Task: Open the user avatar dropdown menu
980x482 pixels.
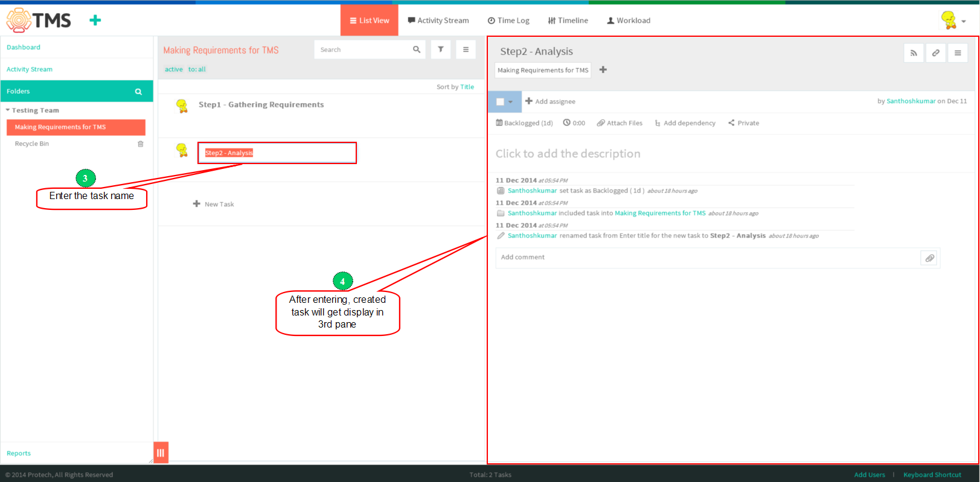Action: [x=953, y=21]
